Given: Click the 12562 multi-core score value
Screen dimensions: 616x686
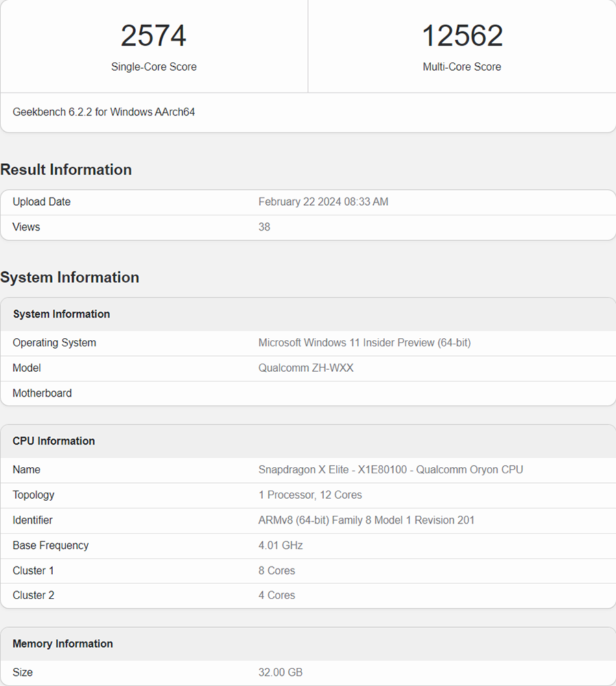Looking at the screenshot, I should [462, 36].
